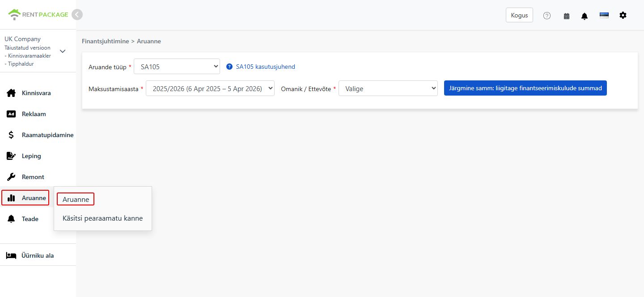Open the Omanik / Ettevõte Valige dropdown
The width and height of the screenshot is (644, 297).
point(388,88)
